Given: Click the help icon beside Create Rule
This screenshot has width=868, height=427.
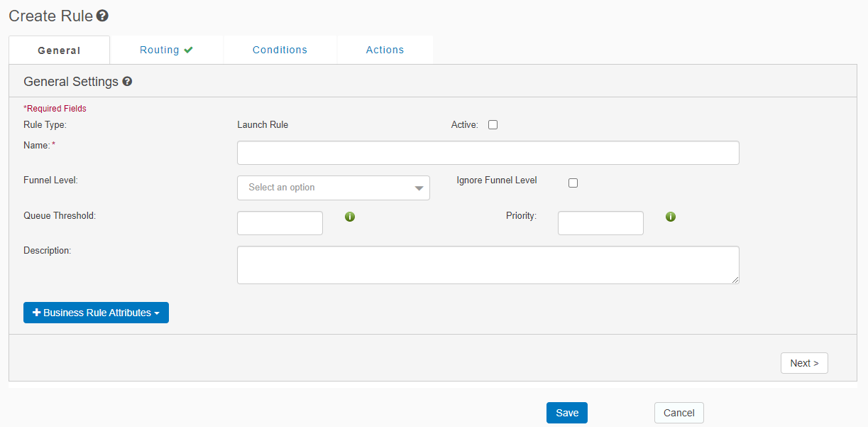Looking at the screenshot, I should [x=102, y=16].
